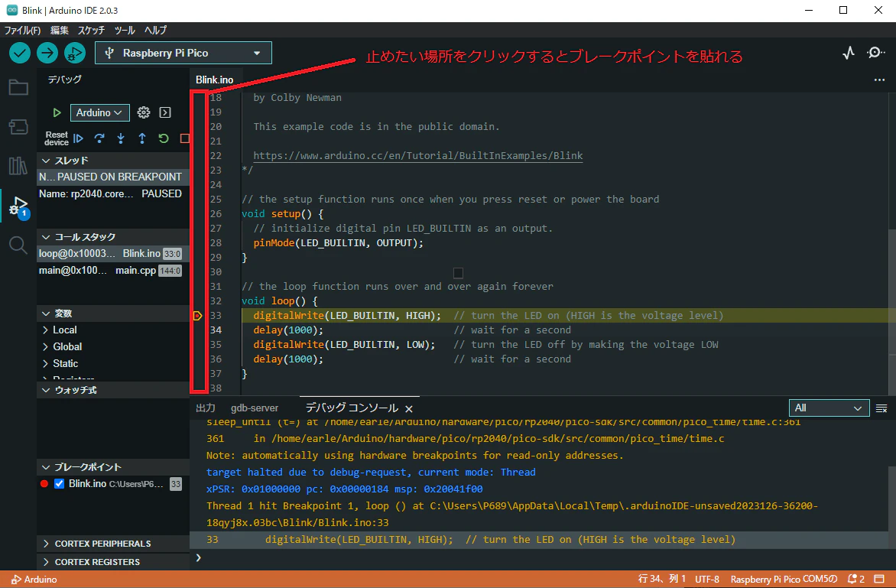Open the Arduino debug configuration dropdown
896x588 pixels.
pyautogui.click(x=100, y=112)
